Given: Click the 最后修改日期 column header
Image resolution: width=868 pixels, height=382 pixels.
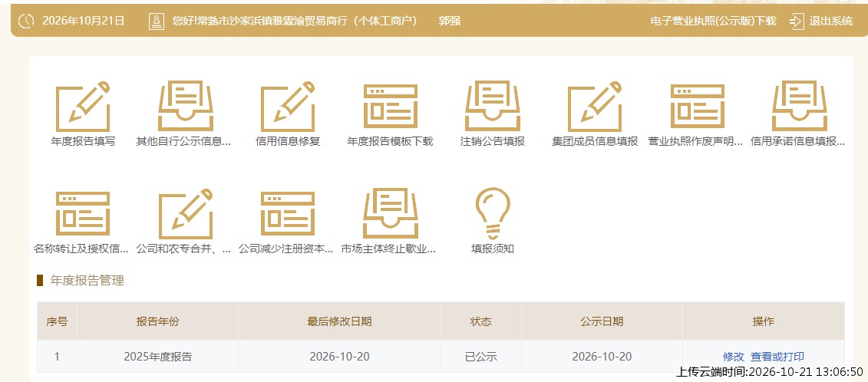Looking at the screenshot, I should (x=339, y=321).
